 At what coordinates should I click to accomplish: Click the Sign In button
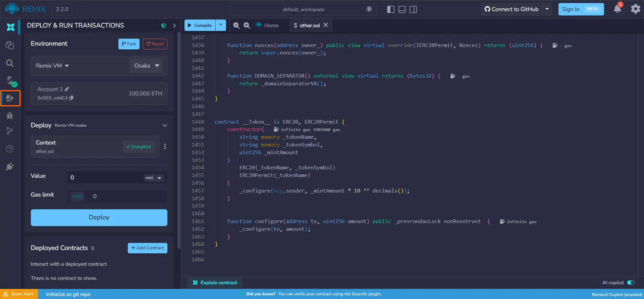click(x=581, y=9)
